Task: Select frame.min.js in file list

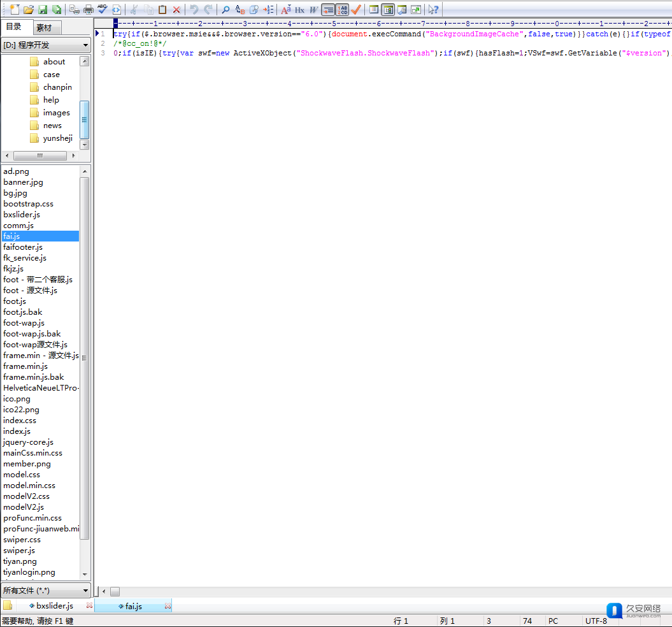Action: tap(25, 366)
